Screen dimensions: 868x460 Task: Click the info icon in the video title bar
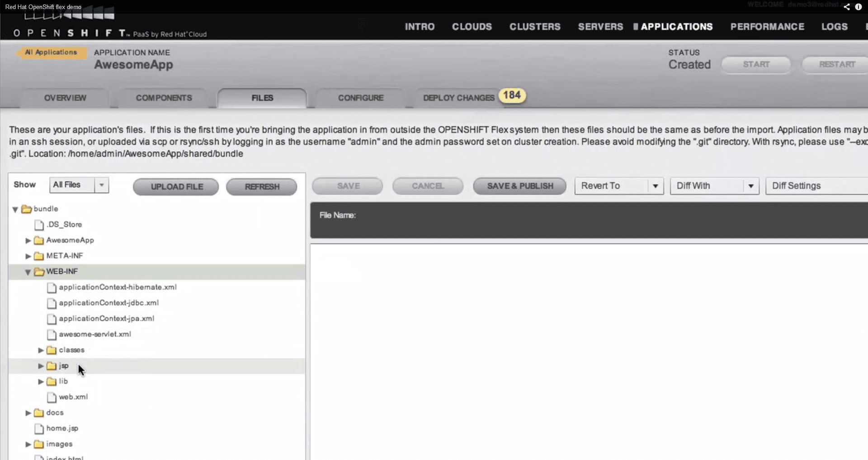[x=859, y=7]
